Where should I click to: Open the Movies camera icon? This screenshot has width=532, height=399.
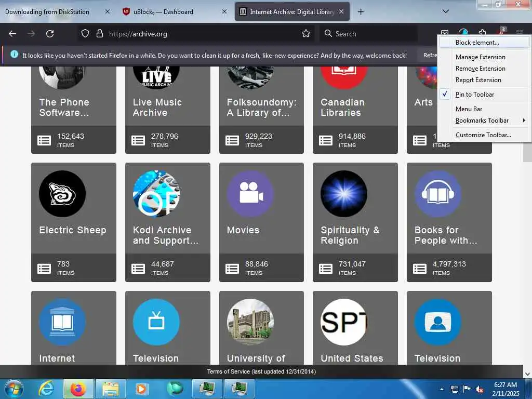pos(250,194)
